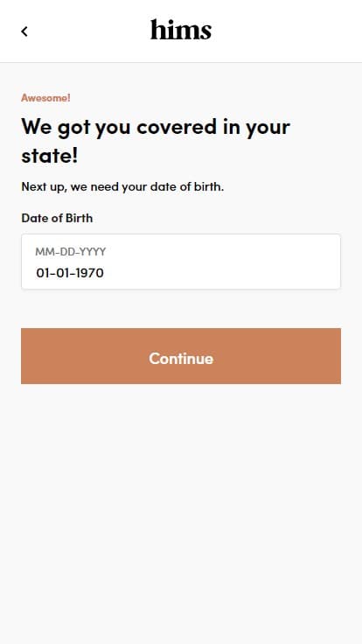This screenshot has height=644, width=362.
Task: Click the word "state!" in the heading
Action: 50,156
